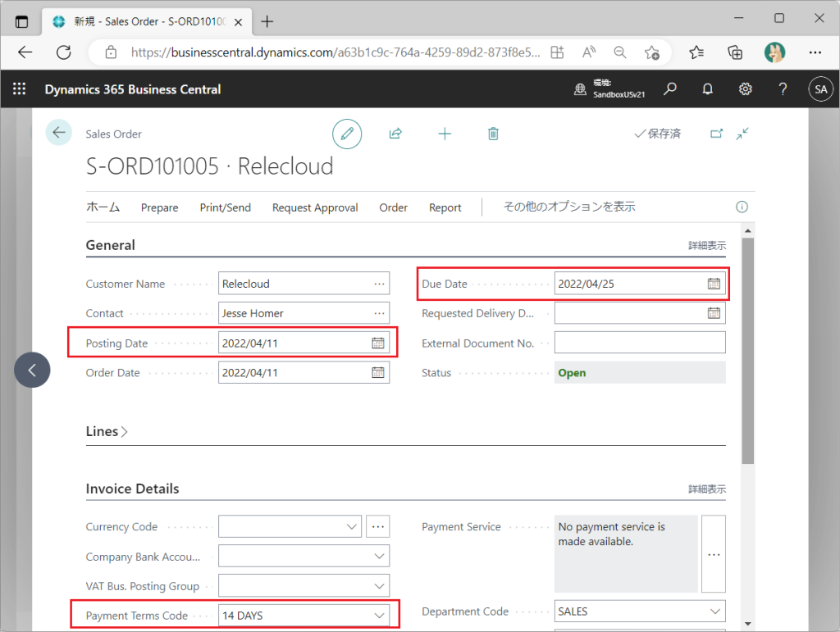Click the vertical scrollbar thumb
The image size is (840, 632).
748,351
